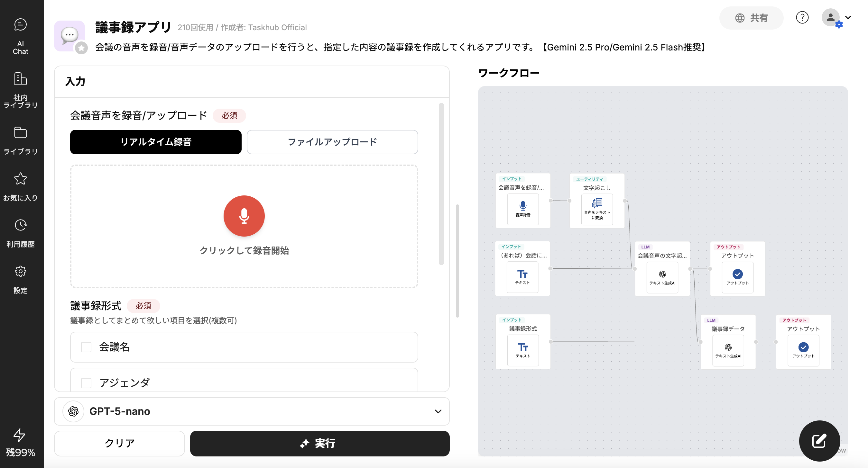Click the 共有 share button
Image resolution: width=868 pixels, height=468 pixels.
point(751,18)
